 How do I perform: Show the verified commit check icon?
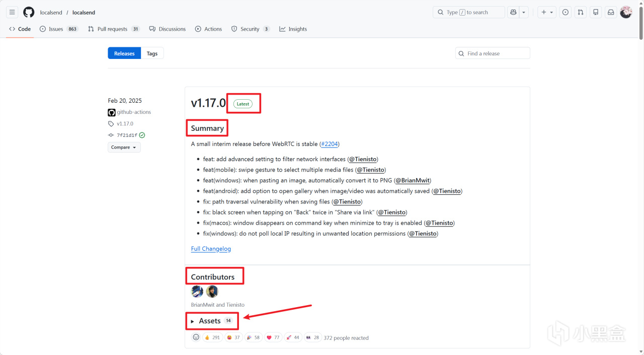[x=142, y=135]
